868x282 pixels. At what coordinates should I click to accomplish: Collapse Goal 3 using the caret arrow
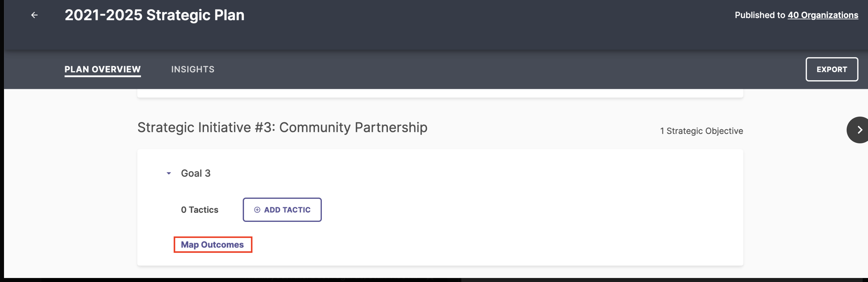point(169,173)
